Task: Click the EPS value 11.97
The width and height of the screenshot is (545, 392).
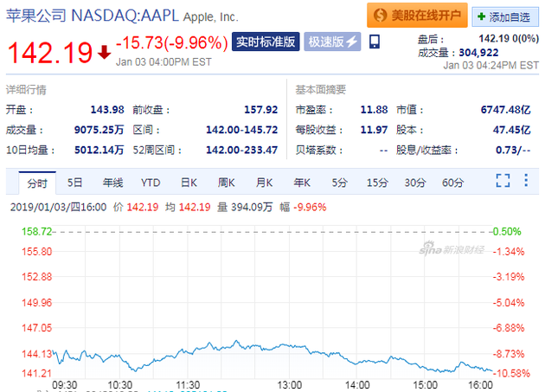Action: 374,130
